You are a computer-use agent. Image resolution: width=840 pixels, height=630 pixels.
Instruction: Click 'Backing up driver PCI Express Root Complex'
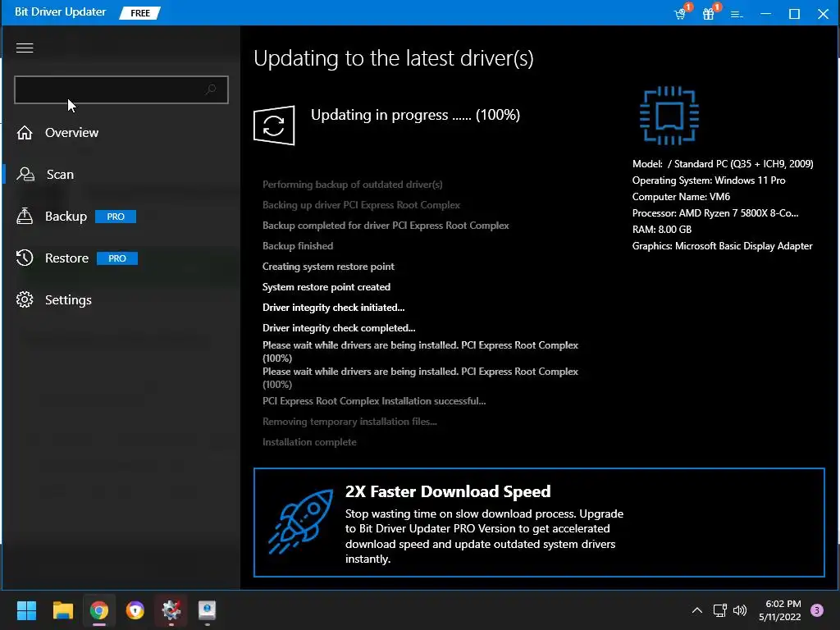pyautogui.click(x=361, y=204)
